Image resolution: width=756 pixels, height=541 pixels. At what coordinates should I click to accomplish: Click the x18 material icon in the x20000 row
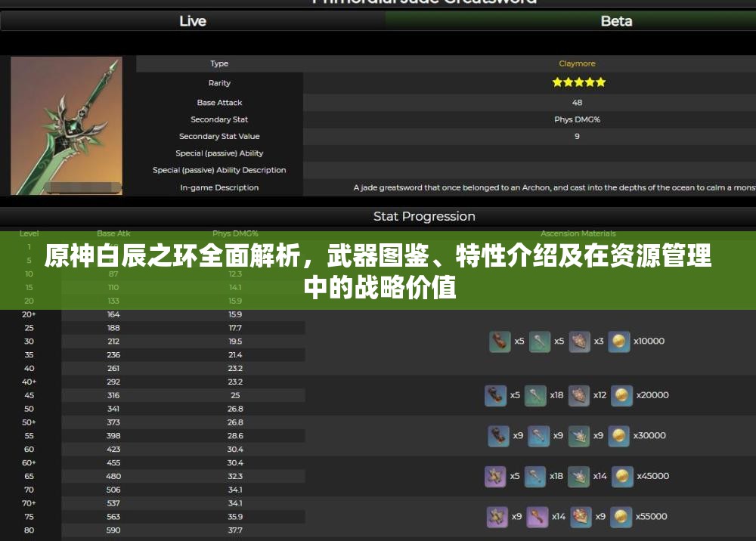(x=535, y=395)
